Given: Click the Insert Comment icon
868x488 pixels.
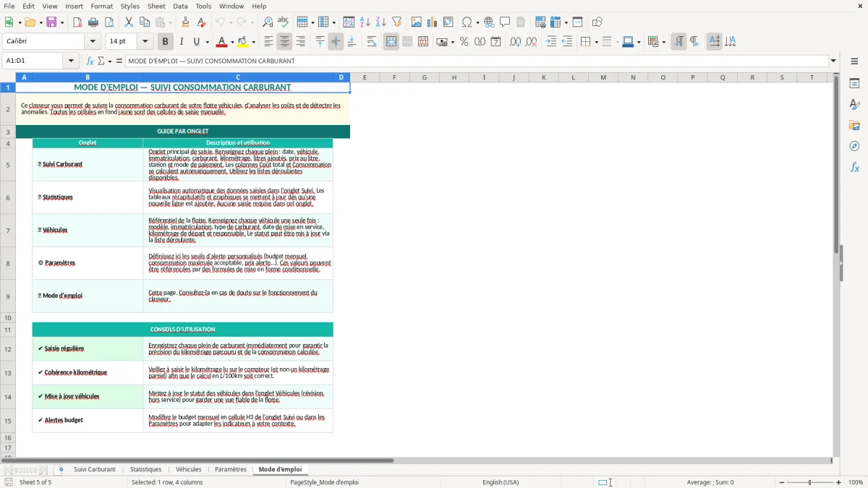Looking at the screenshot, I should [505, 22].
